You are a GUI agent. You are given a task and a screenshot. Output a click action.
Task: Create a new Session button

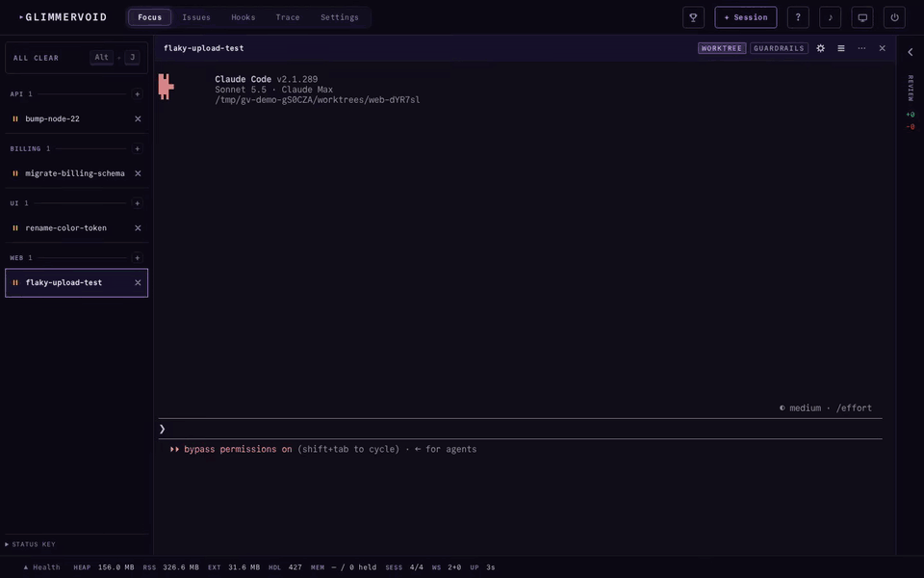[745, 17]
